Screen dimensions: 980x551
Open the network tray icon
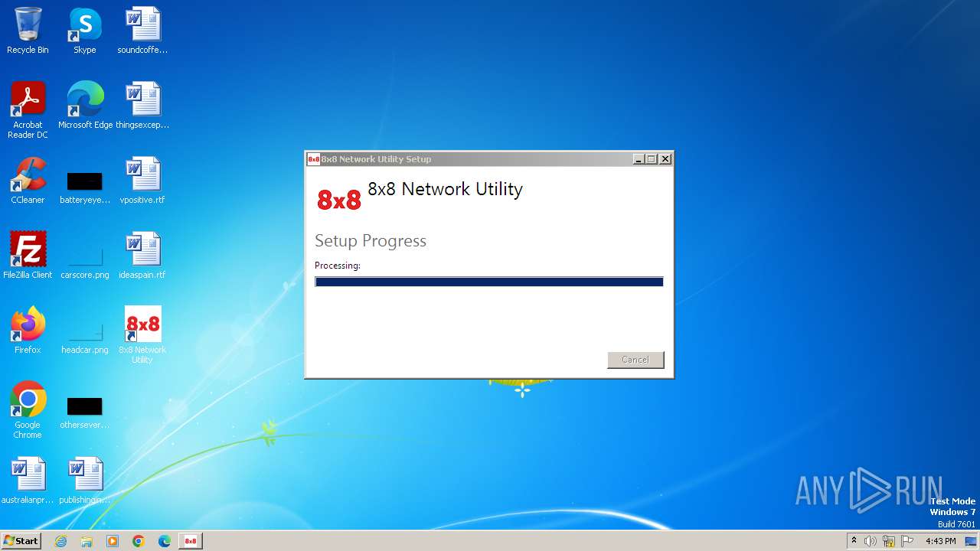889,541
